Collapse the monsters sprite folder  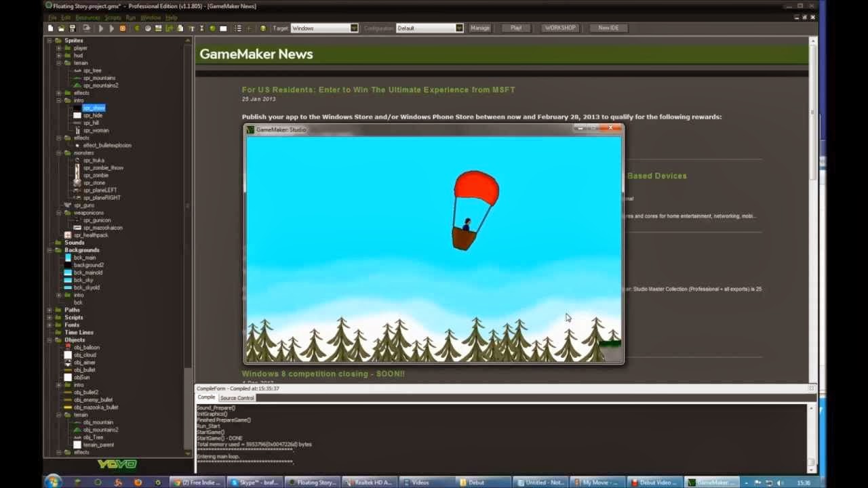(59, 152)
